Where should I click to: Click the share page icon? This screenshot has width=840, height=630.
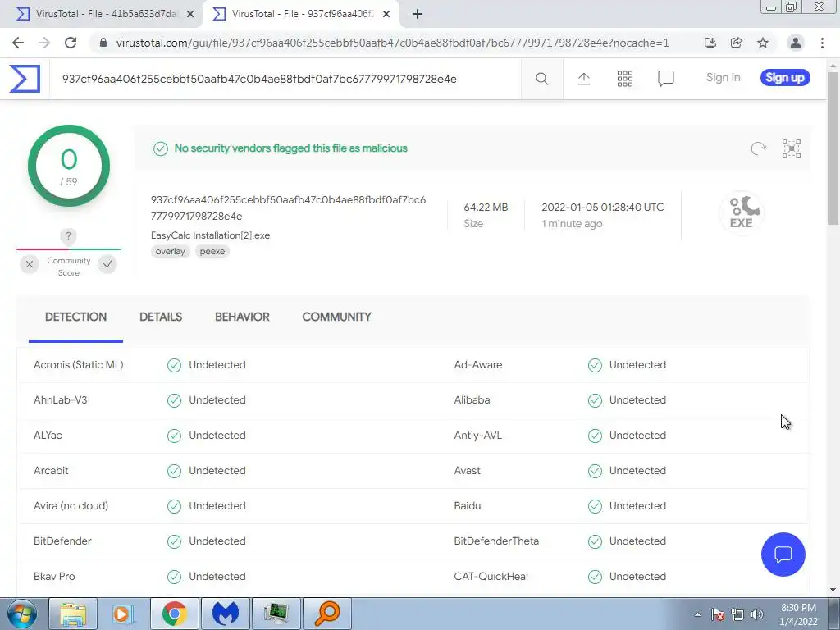(x=737, y=43)
